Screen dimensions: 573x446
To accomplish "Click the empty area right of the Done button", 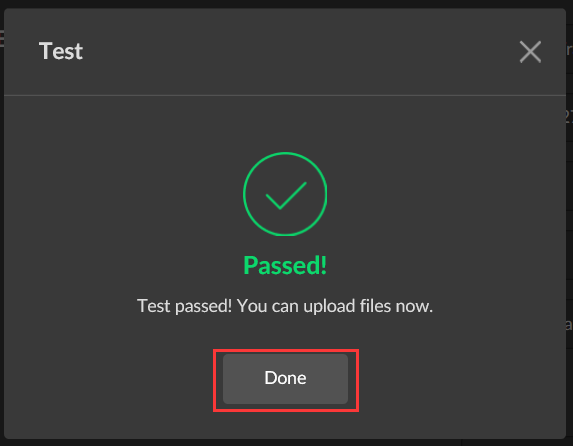I will 462,379.
